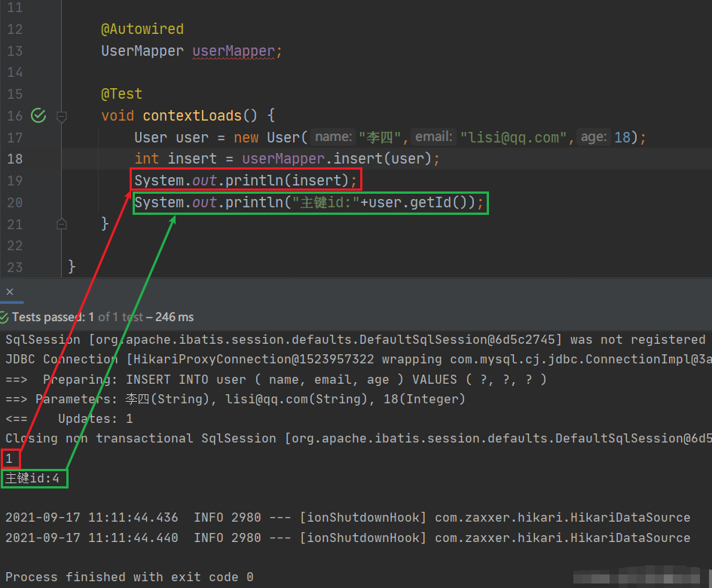The width and height of the screenshot is (712, 588).
Task: Click the JDBC Connection HikariProxyConnection log line
Action: [359, 360]
